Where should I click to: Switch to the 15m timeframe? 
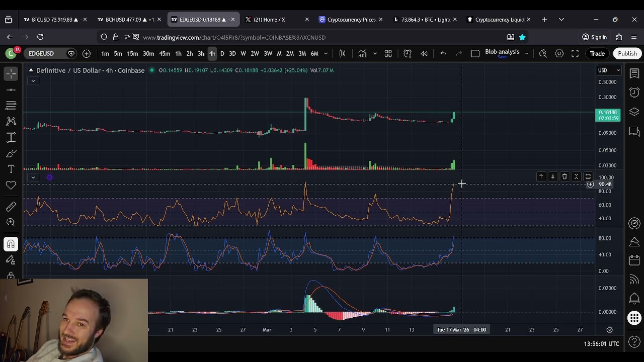(132, 54)
